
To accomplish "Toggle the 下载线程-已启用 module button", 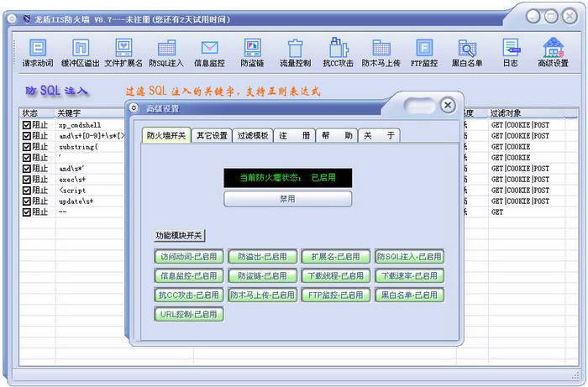I will (336, 275).
